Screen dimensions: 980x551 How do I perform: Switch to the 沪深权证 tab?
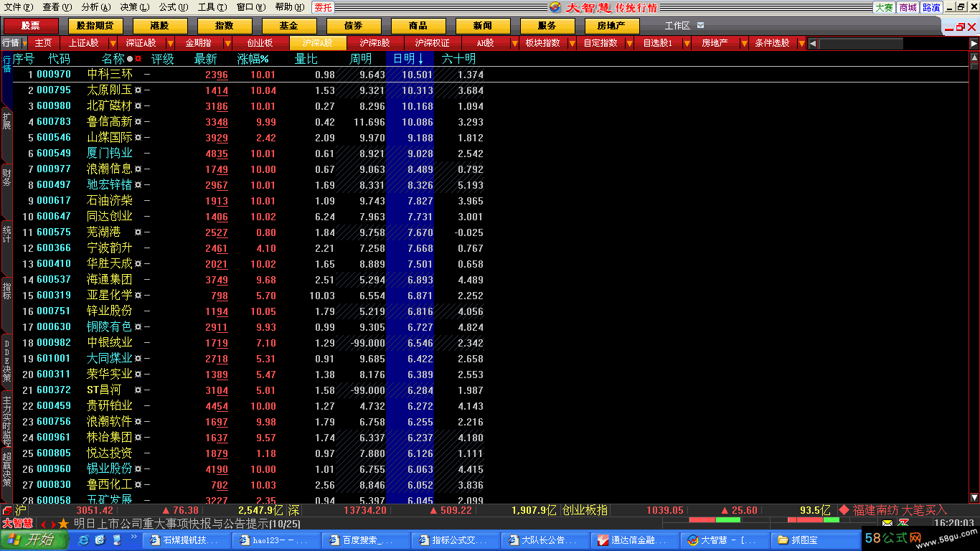click(432, 43)
